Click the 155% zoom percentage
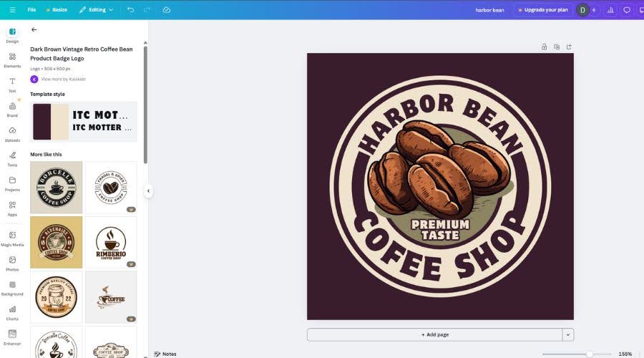644x358 pixels. pos(625,354)
